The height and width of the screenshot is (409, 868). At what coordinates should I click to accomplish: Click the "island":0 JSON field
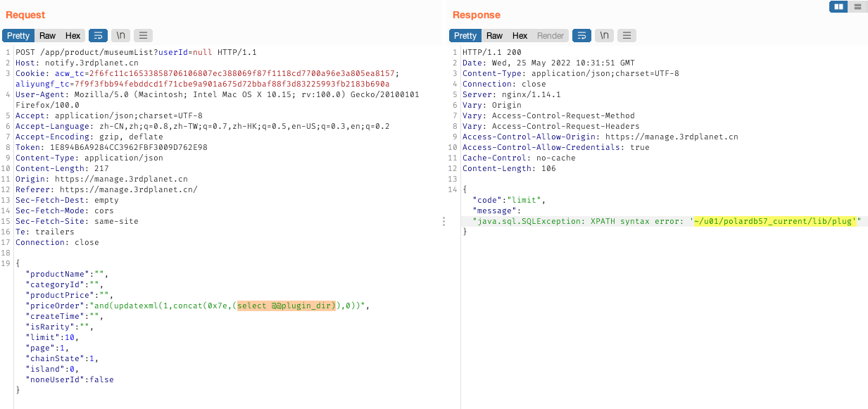(52, 370)
